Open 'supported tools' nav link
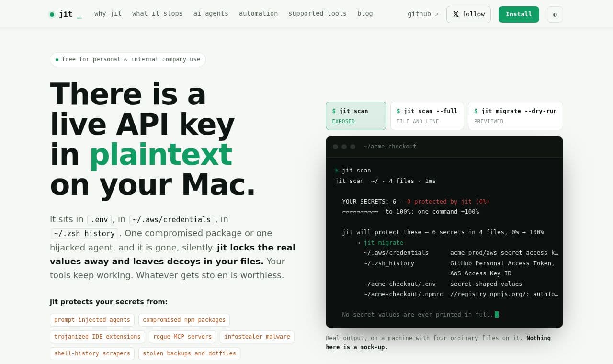Viewport: 613px width, 364px height. coord(318,13)
